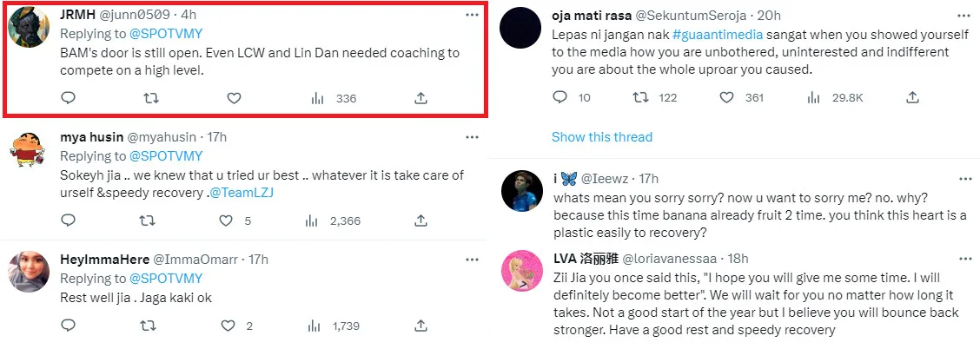This screenshot has width=980, height=349.
Task: Retweet JRMH's tweet about BAM's door
Action: [x=149, y=99]
